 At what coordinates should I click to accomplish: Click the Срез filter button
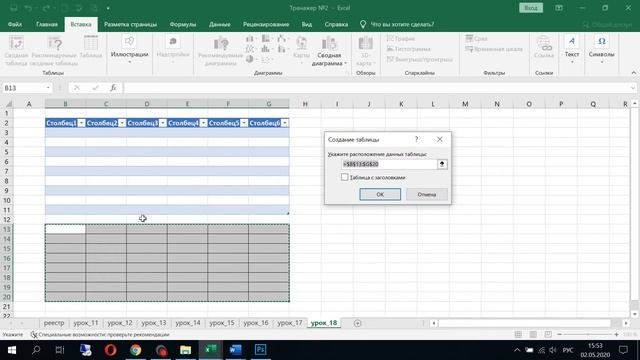pyautogui.click(x=477, y=38)
